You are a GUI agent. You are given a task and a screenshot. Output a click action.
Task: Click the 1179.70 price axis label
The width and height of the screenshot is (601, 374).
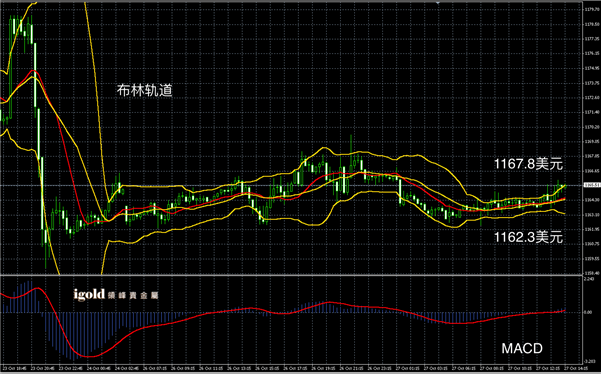(592, 10)
